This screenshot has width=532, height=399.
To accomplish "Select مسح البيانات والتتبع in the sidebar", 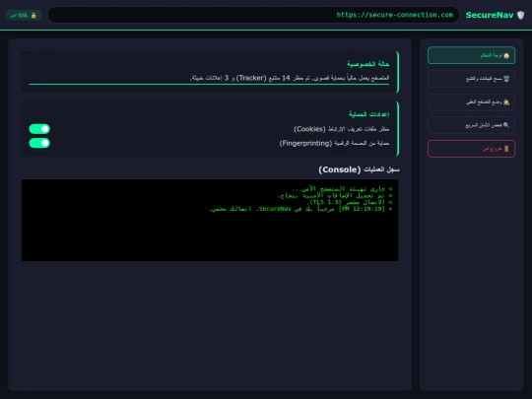I will 471,79.
